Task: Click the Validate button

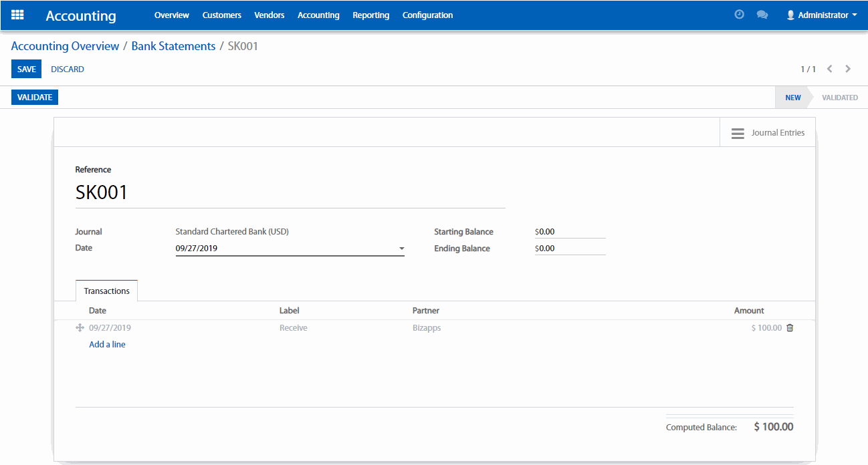Action: [35, 98]
